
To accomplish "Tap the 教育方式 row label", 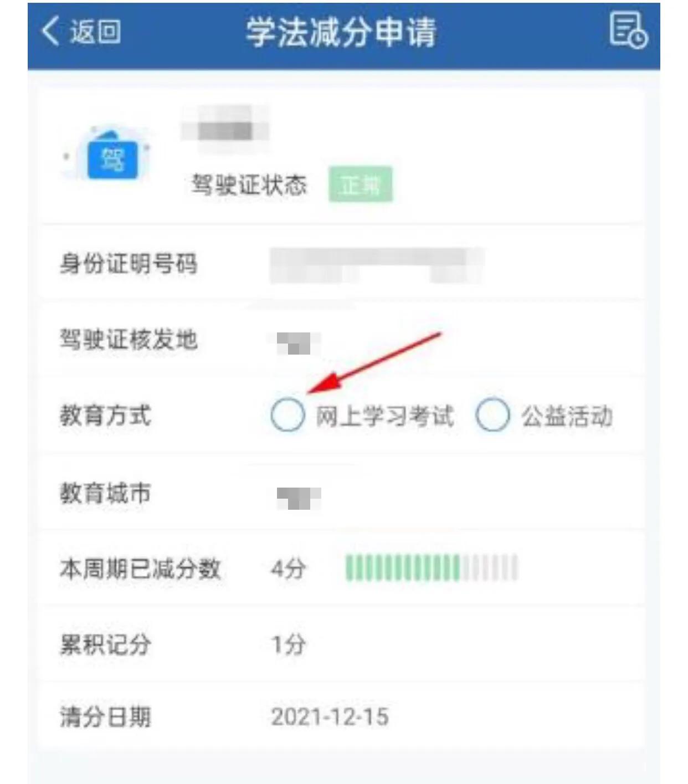I will tap(105, 416).
